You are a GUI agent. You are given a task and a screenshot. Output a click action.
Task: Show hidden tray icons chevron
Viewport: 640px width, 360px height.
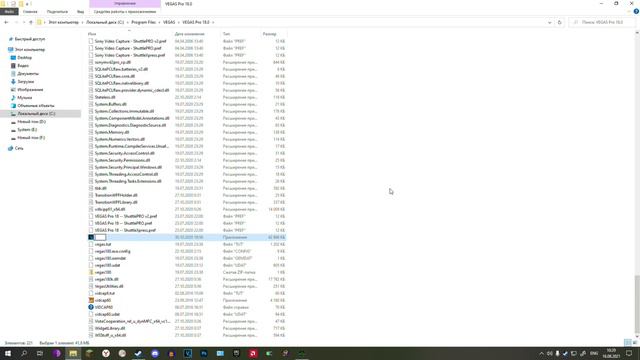[x=542, y=353]
